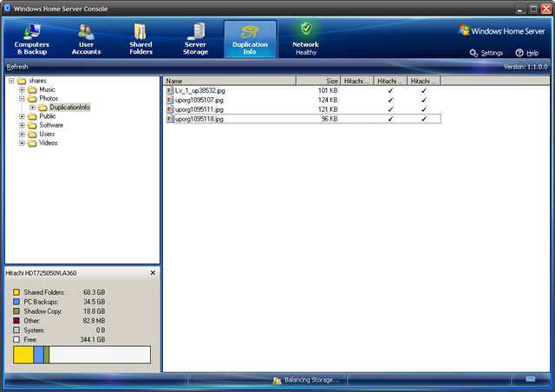This screenshot has height=392, width=555.
Task: Click the Software tree label
Action: pyautogui.click(x=51, y=125)
